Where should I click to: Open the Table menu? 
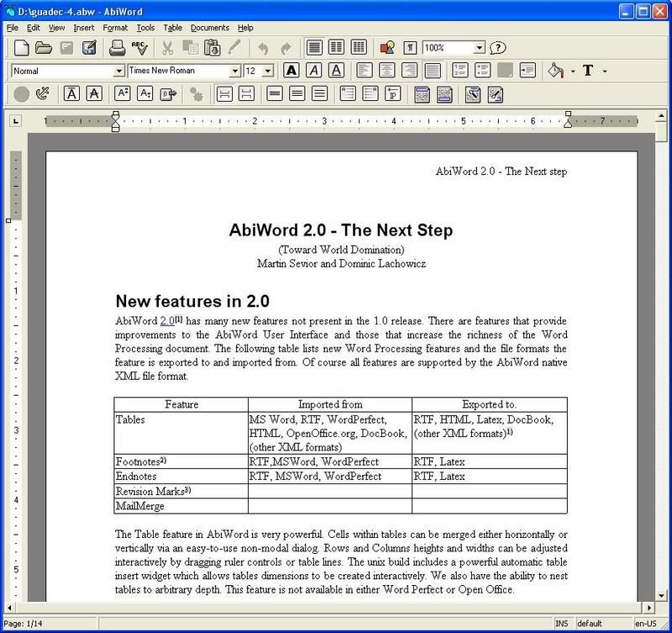173,28
